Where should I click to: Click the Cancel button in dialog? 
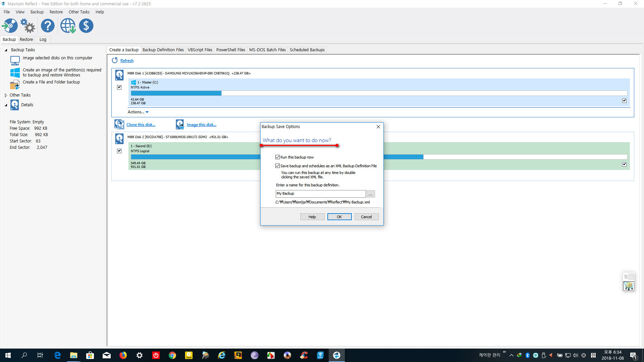pos(366,217)
